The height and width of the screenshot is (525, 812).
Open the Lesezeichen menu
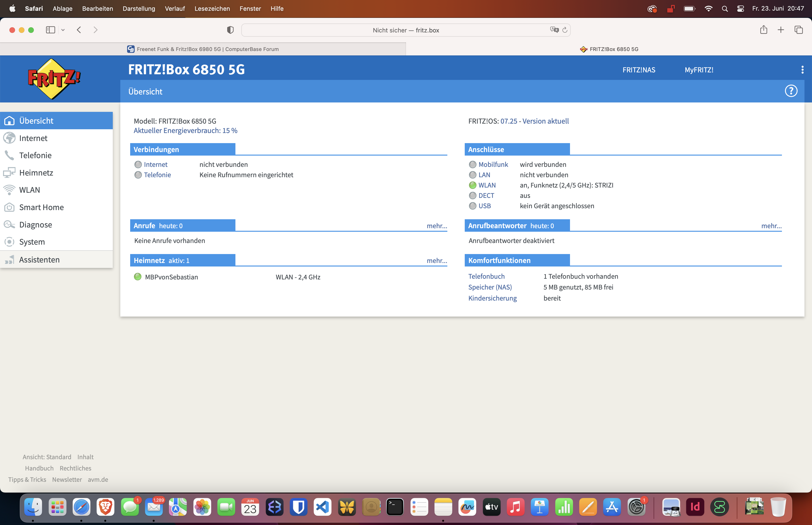coord(212,8)
